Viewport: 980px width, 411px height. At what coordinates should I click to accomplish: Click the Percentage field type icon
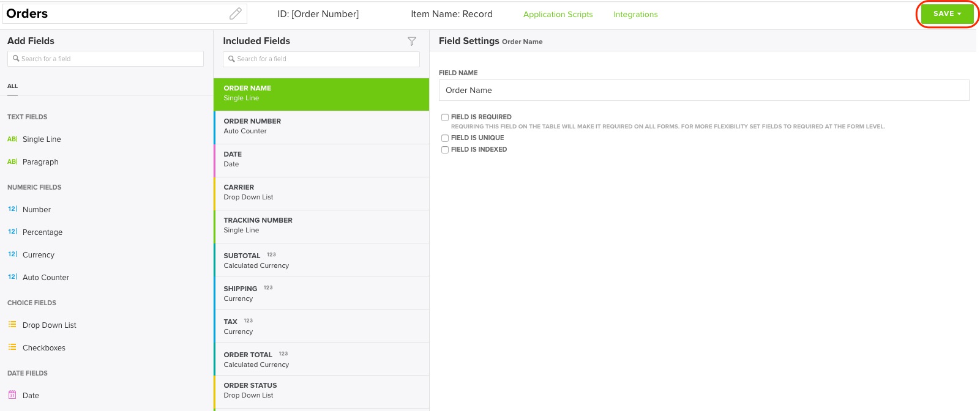point(12,232)
